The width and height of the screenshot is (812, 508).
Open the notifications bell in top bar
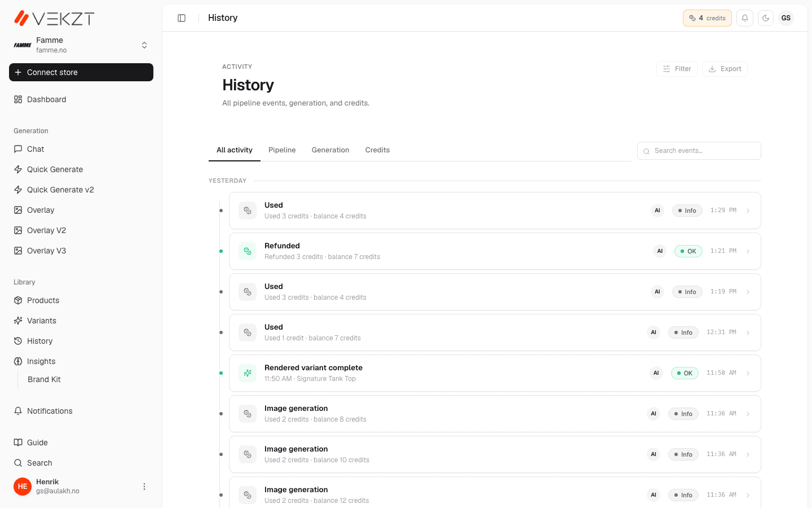click(745, 18)
